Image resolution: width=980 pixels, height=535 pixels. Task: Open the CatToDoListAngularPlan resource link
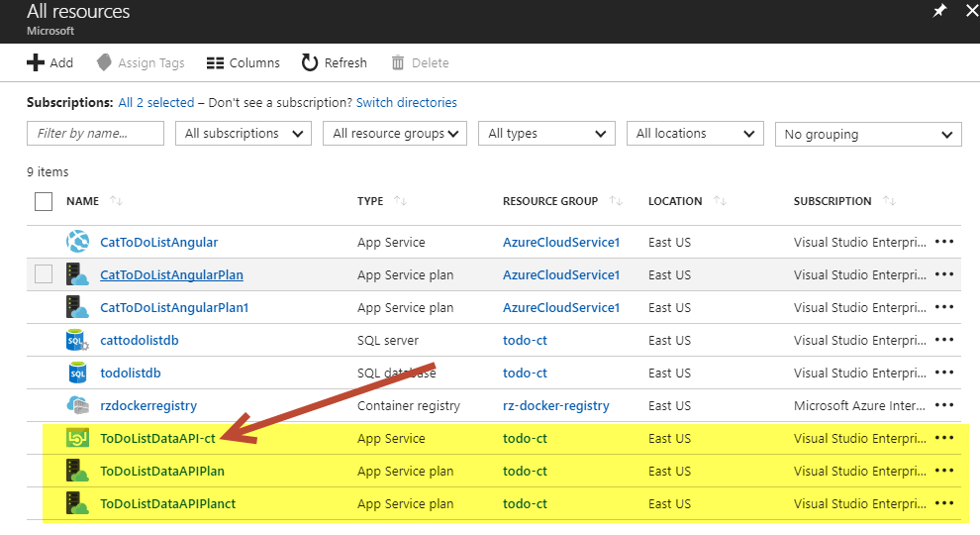(x=171, y=274)
